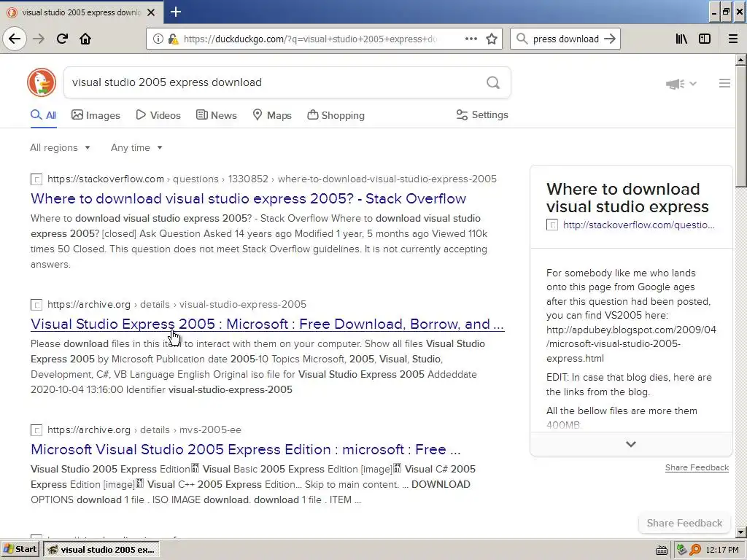Click the stackoverflow.com result favicon
The height and width of the screenshot is (560, 747).
36,179
